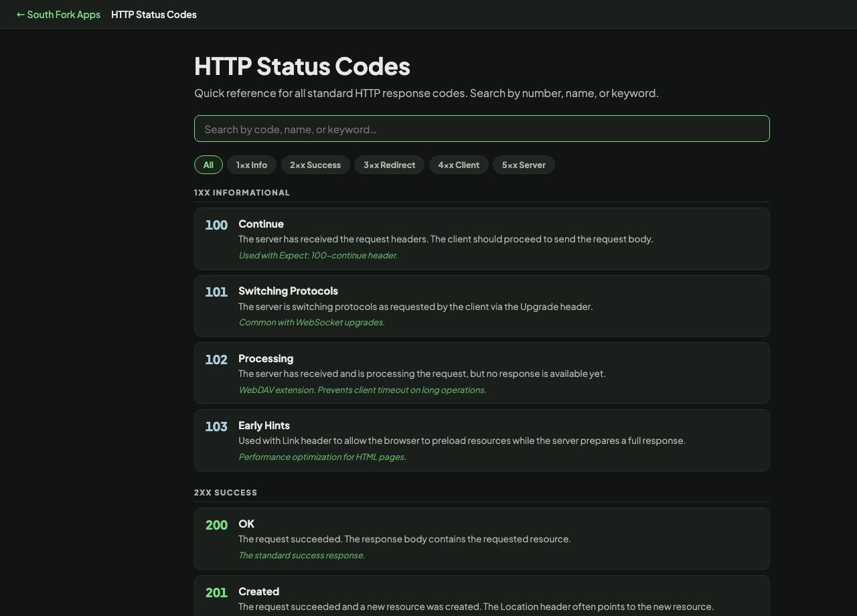Filter by 3xx Redirect codes
857x616 pixels.
[x=389, y=165]
